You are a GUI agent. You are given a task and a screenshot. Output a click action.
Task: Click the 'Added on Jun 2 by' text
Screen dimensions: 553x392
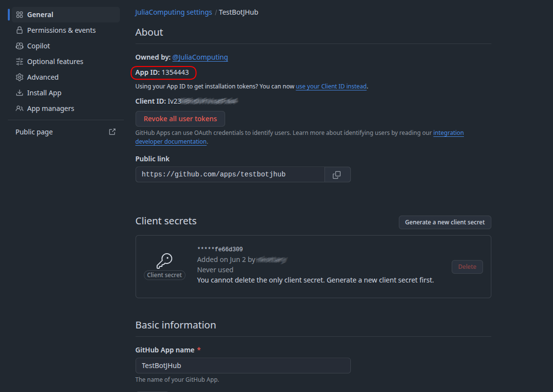226,260
